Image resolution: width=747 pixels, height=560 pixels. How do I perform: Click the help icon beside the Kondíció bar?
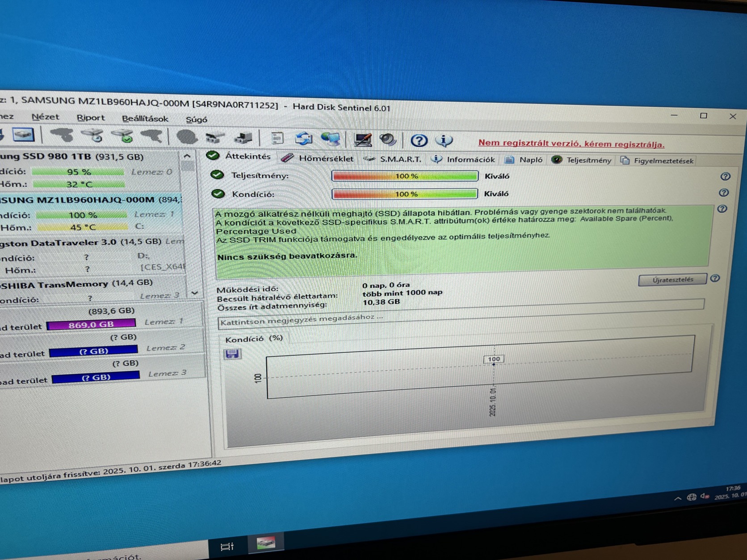pos(724,192)
